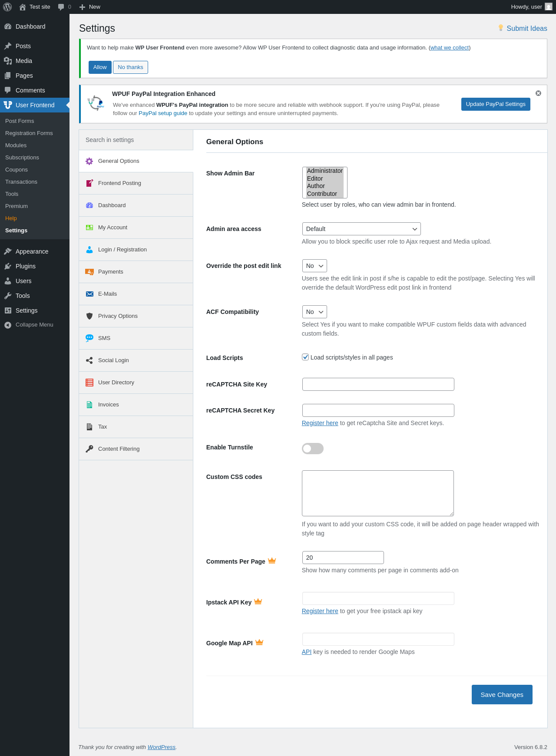Screen dimensions: 556x756
Task: Click the Dashboard gauge icon in settings tabs
Action: 89,205
